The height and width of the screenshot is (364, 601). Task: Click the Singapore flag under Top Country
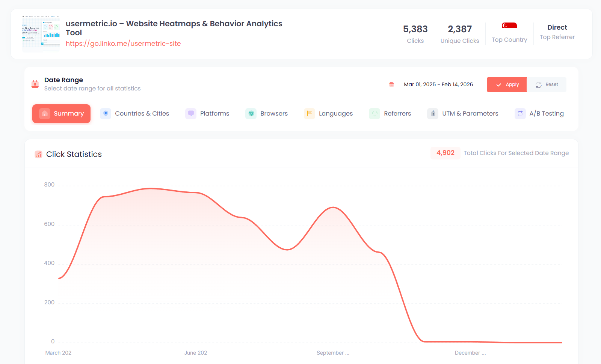pyautogui.click(x=509, y=25)
